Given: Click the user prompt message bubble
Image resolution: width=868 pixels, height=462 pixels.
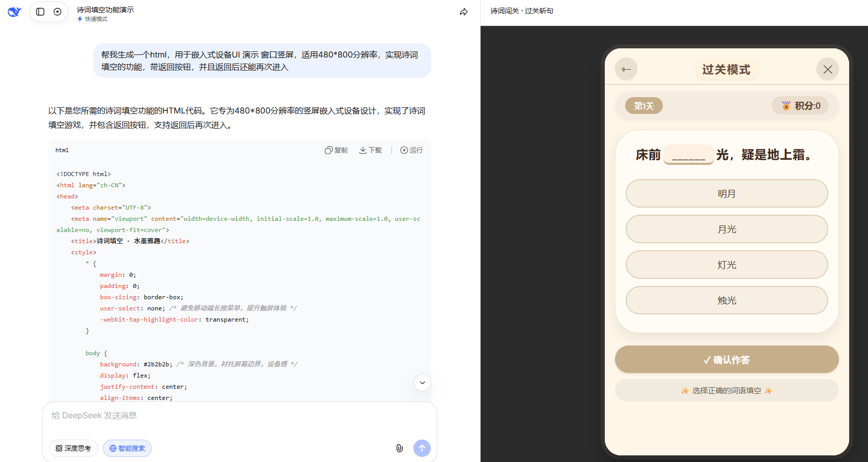Looking at the screenshot, I should [x=262, y=61].
